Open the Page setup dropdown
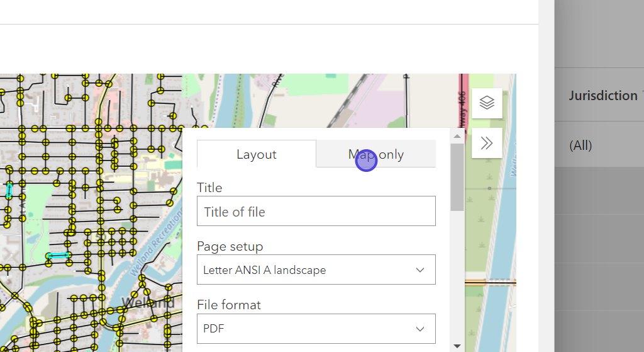This screenshot has width=644, height=352. tap(316, 270)
